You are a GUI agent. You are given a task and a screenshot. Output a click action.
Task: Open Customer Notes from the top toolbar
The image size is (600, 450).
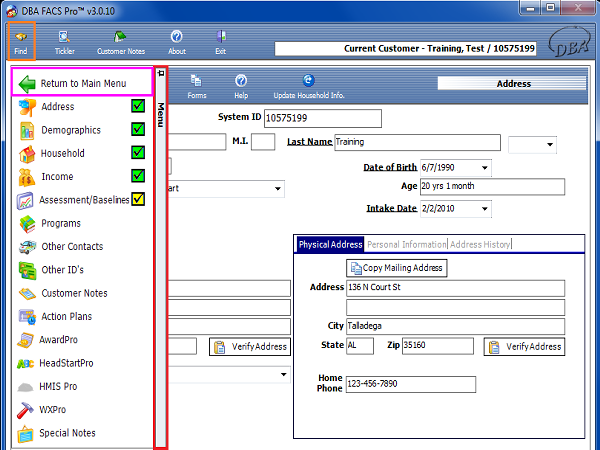coord(121,42)
